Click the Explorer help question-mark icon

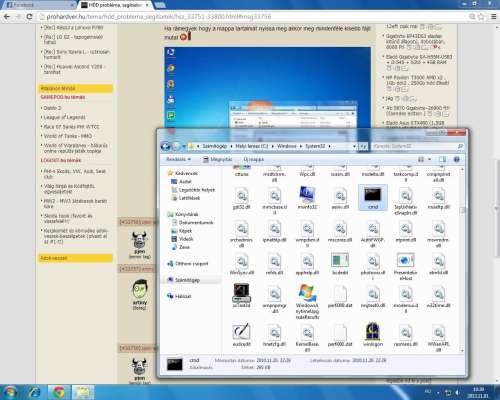tap(456, 159)
